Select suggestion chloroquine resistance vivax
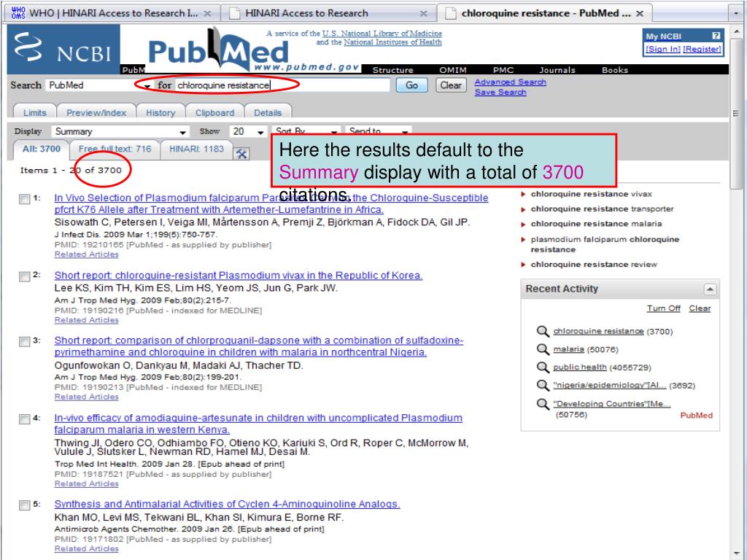The image size is (747, 560). pyautogui.click(x=591, y=194)
